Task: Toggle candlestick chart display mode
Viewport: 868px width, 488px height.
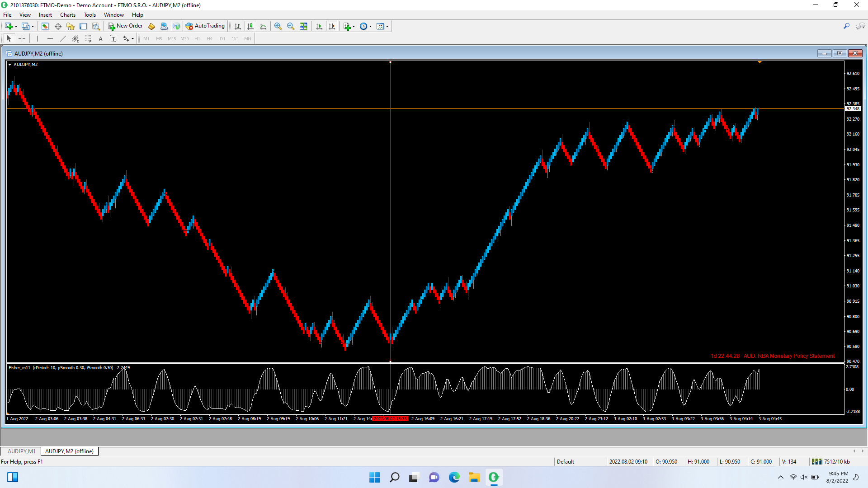Action: tap(250, 26)
